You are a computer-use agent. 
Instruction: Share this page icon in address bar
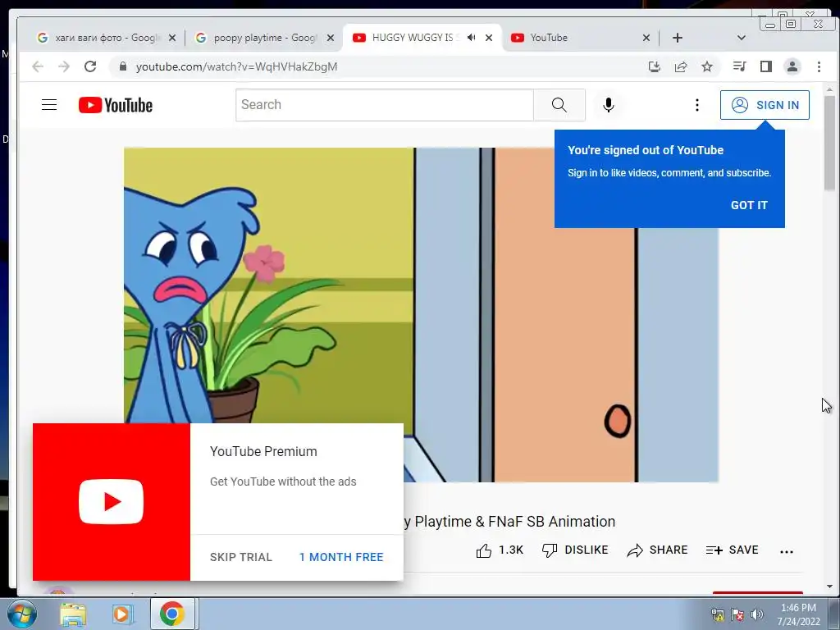[x=681, y=66]
